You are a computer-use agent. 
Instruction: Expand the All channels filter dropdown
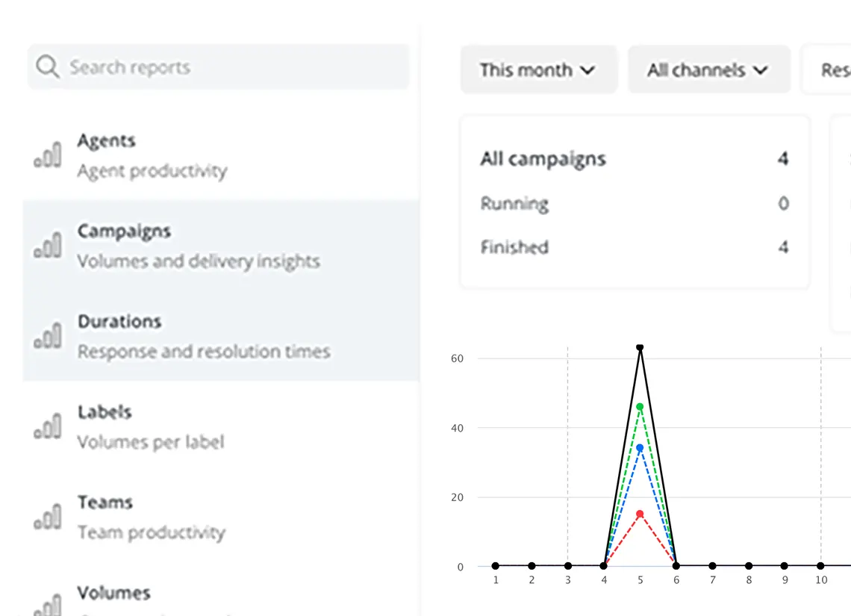708,70
